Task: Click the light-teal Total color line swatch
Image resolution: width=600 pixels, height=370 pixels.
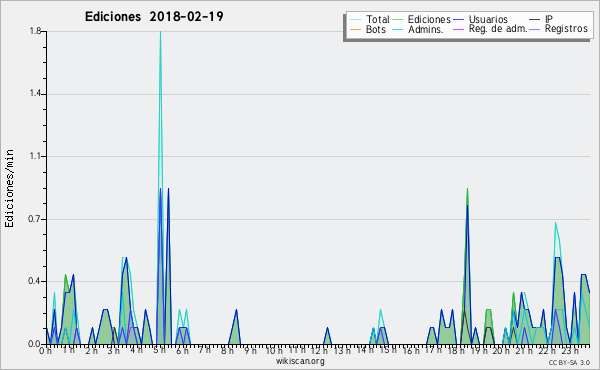Action: 355,20
